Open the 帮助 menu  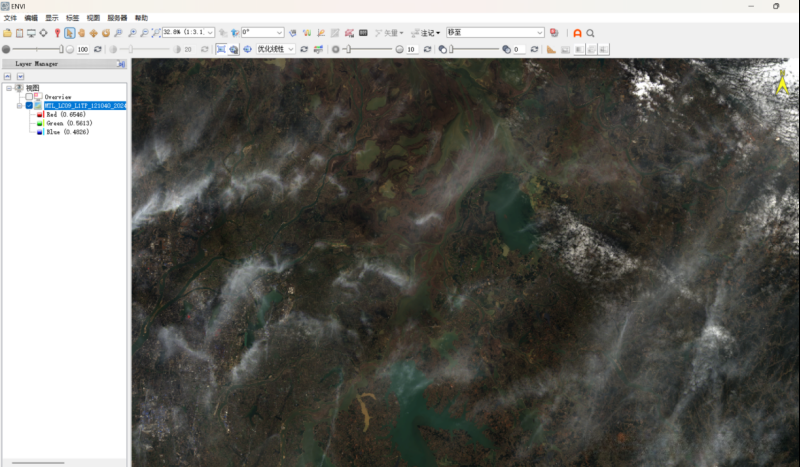pyautogui.click(x=141, y=18)
